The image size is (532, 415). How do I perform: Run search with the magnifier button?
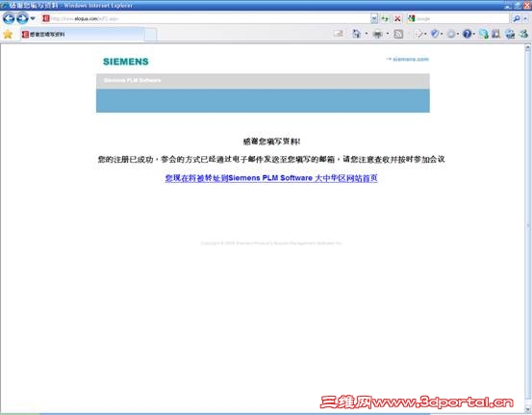[x=516, y=18]
